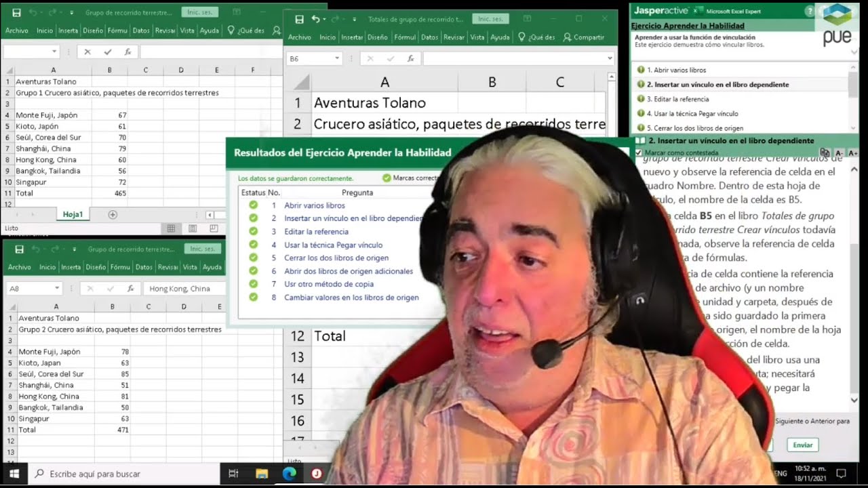Decrease instruction text size with A- icon

click(x=839, y=153)
